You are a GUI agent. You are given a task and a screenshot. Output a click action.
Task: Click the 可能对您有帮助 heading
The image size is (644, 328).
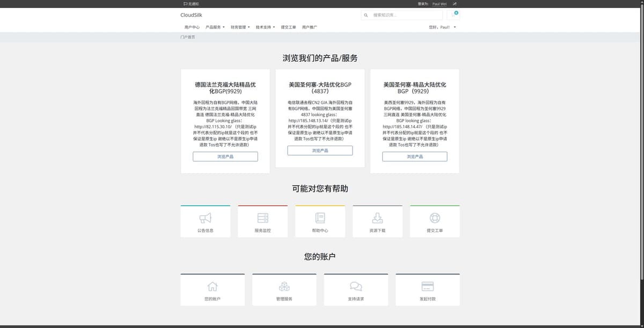tap(320, 188)
